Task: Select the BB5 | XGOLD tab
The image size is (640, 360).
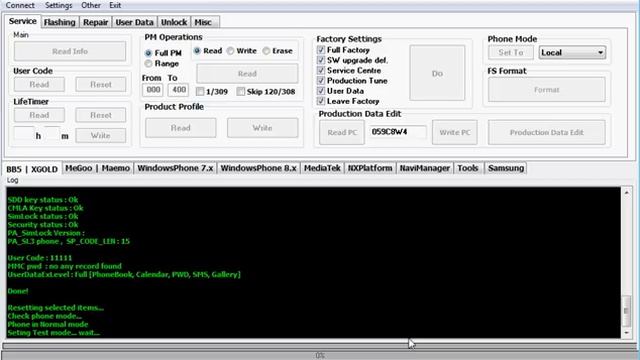Action: point(32,169)
